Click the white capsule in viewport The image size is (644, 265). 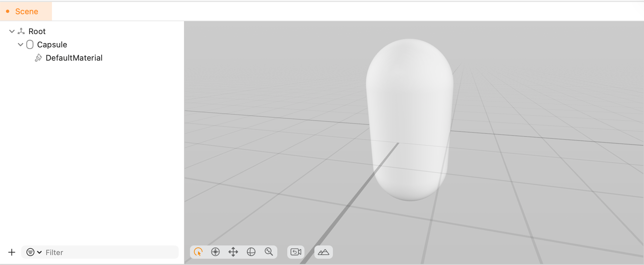click(410, 119)
